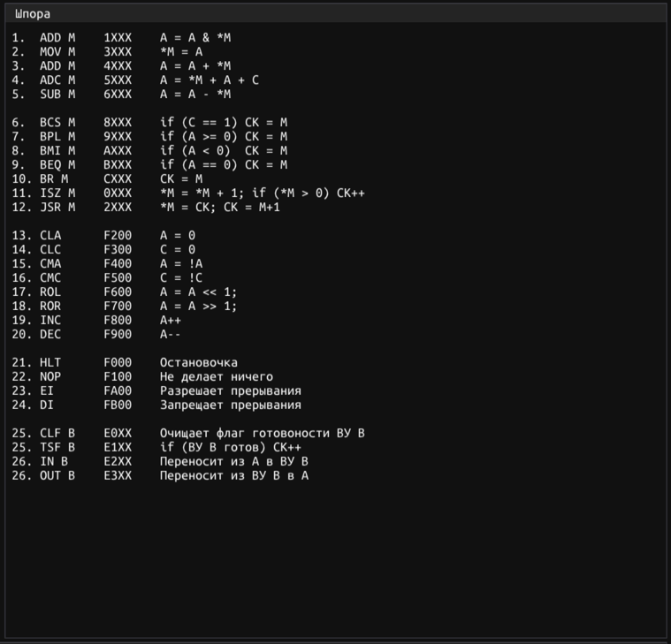Select the OUT B E3XX line
671x644 pixels.
[x=160, y=475]
